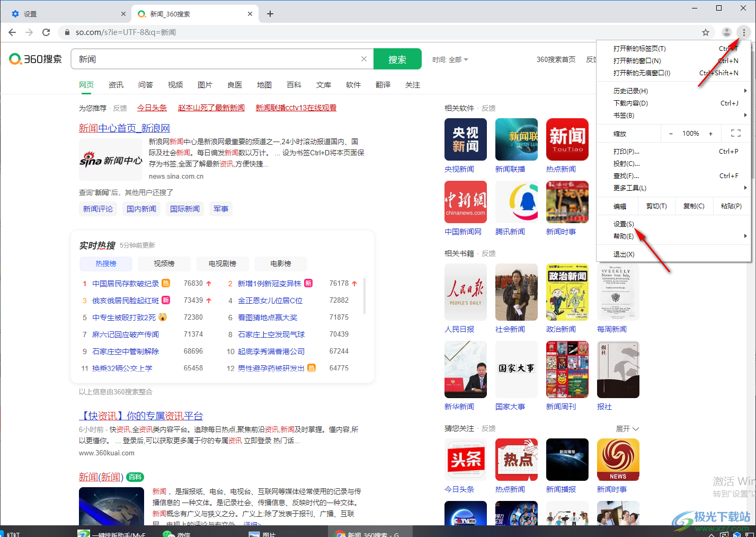Click the green 搜索 button
The image size is (756, 537).
[x=397, y=59]
